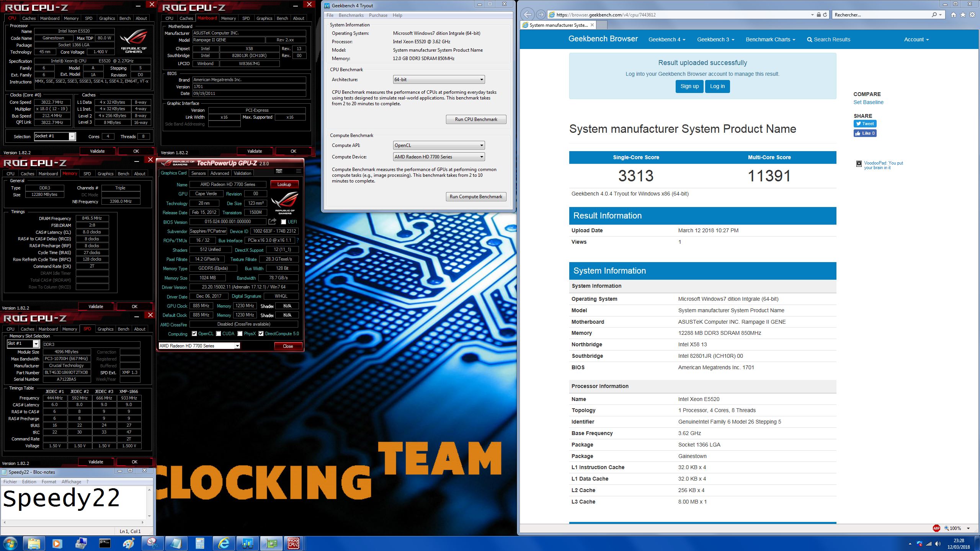Open Windows Media Player taskbar icon
Image resolution: width=980 pixels, height=551 pixels.
tap(57, 543)
